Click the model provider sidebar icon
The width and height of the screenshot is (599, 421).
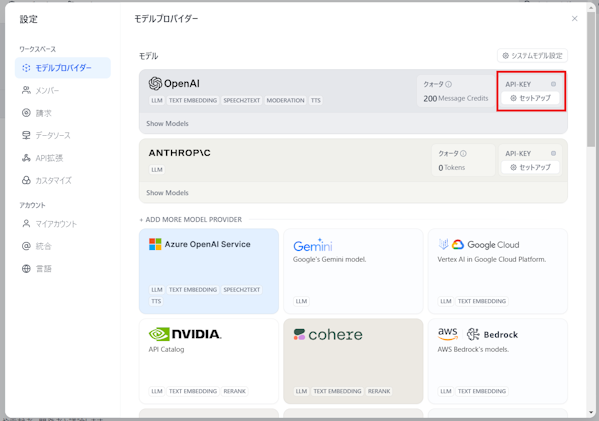(x=26, y=68)
